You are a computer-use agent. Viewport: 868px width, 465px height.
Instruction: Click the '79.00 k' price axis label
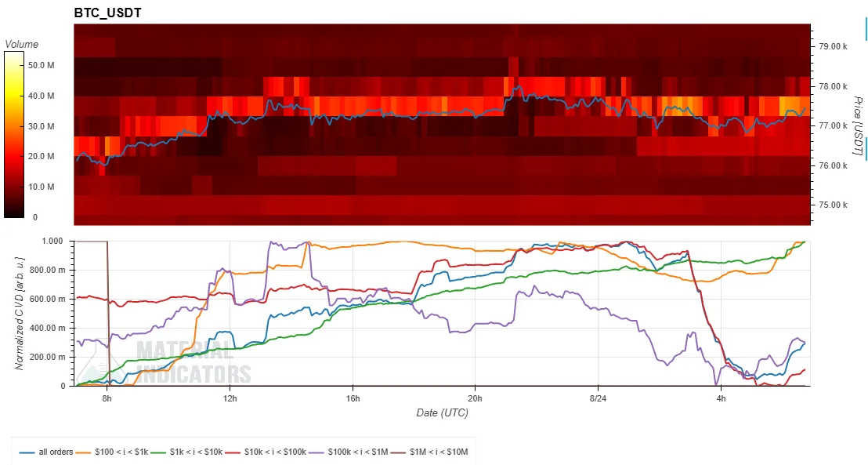[833, 46]
